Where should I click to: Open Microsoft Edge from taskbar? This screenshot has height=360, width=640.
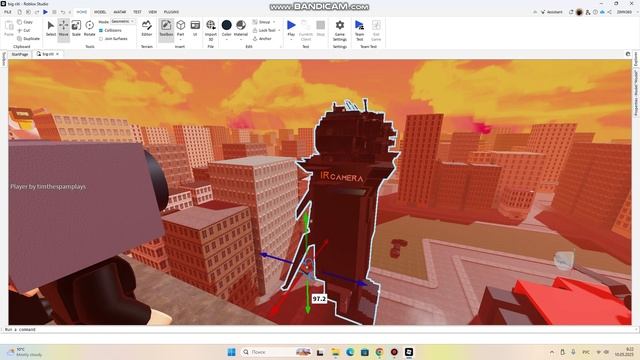tap(350, 352)
